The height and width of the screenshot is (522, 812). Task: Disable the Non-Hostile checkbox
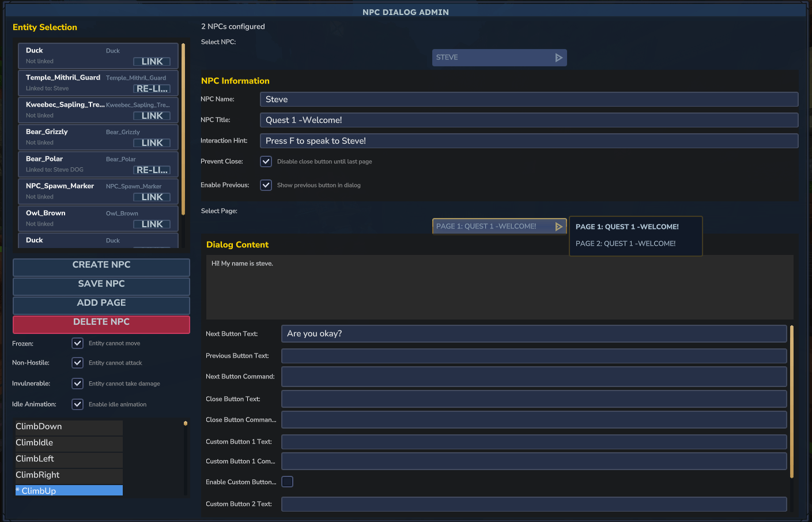point(77,362)
